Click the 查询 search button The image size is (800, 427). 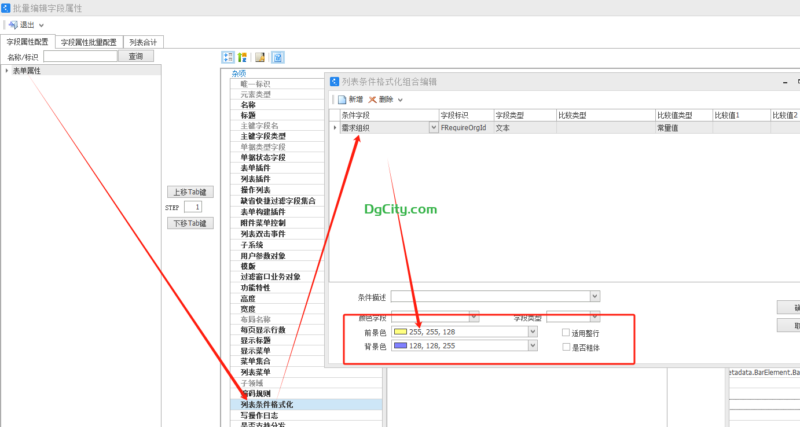pos(136,56)
